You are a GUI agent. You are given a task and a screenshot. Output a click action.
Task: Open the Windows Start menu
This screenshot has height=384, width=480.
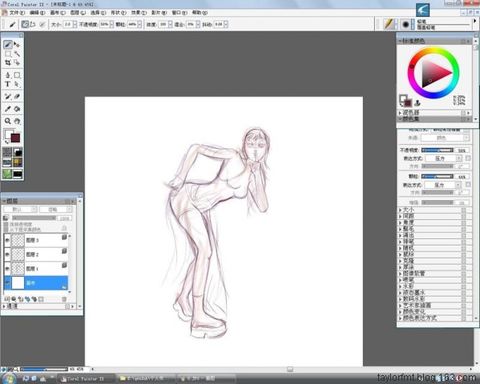coord(9,379)
